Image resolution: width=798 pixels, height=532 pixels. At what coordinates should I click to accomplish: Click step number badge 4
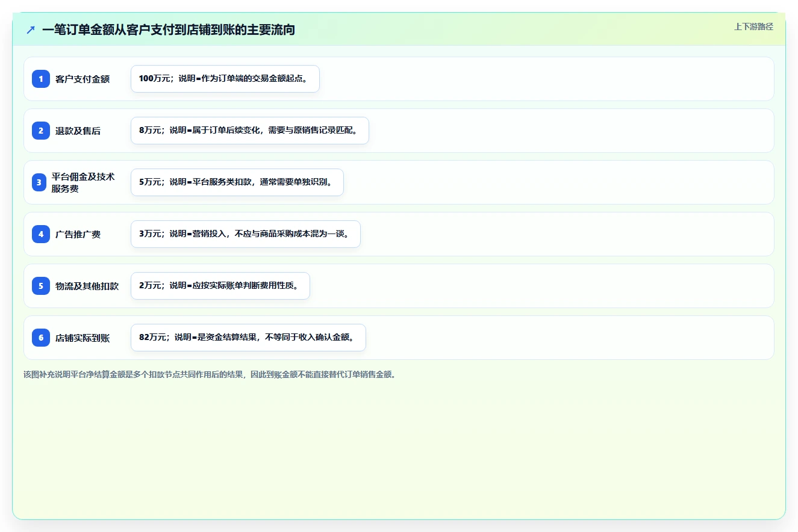(x=41, y=234)
